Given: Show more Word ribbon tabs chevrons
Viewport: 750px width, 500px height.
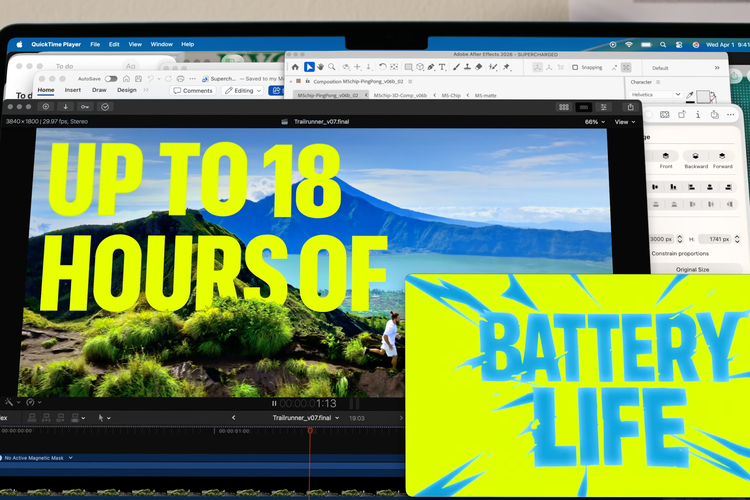Looking at the screenshot, I should click(x=146, y=90).
